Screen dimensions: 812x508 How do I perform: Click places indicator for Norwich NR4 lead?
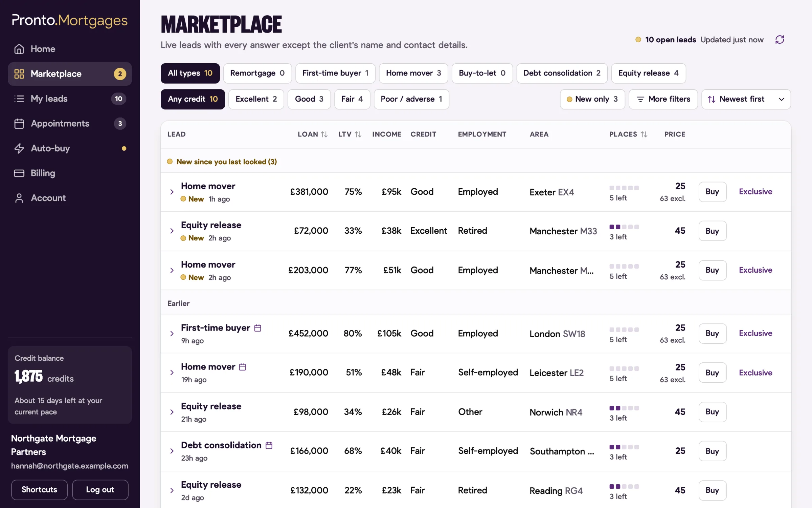[x=624, y=413]
